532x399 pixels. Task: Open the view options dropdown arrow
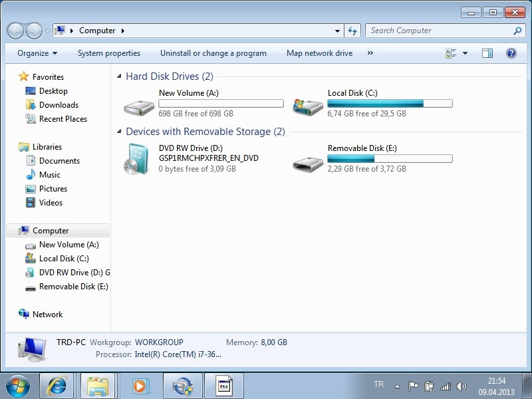[465, 53]
